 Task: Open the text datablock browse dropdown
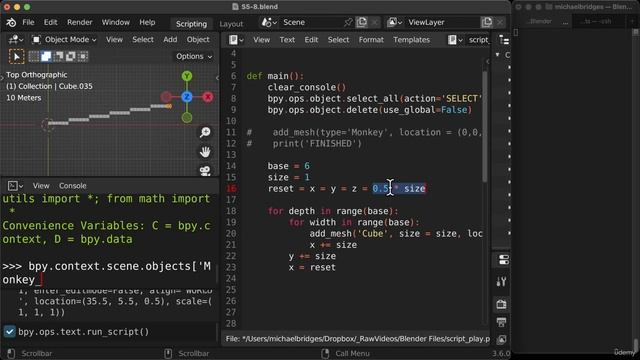(455, 40)
